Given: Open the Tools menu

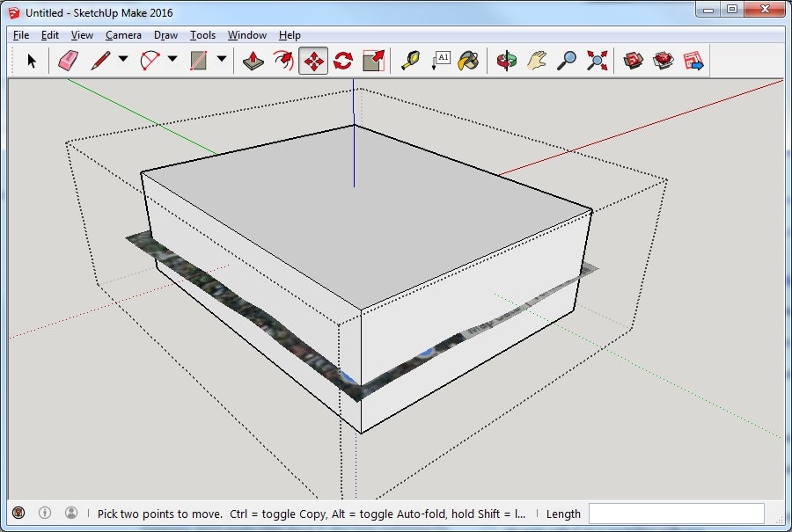Looking at the screenshot, I should 202,35.
